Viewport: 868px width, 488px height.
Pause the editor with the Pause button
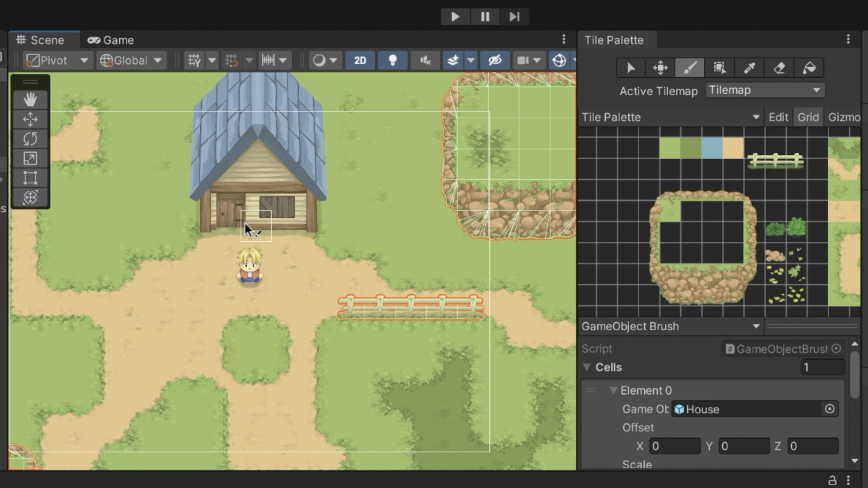(x=485, y=17)
